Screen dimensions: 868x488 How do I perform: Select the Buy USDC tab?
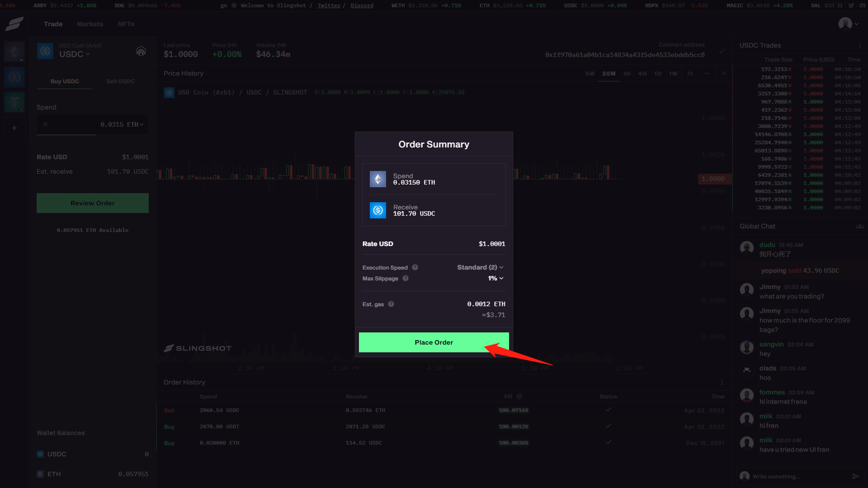click(x=65, y=81)
